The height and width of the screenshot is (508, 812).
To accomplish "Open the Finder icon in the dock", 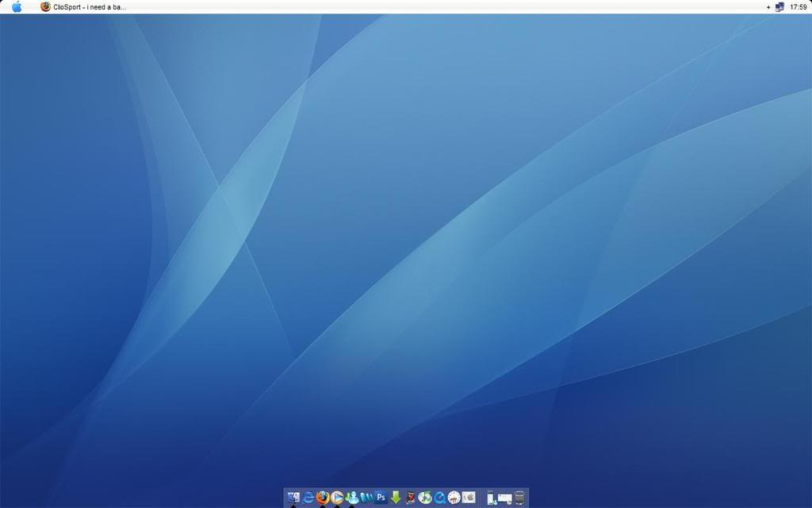I will [293, 498].
